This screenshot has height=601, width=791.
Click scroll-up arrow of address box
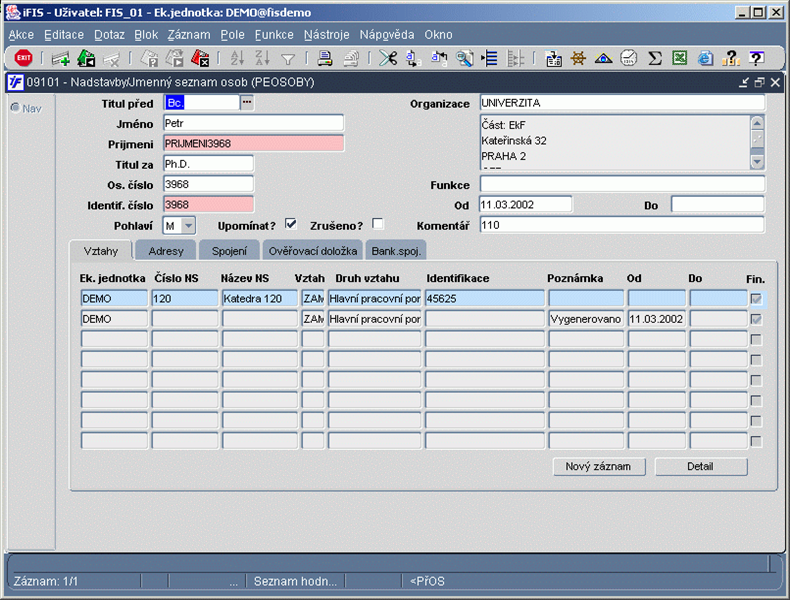(x=757, y=123)
